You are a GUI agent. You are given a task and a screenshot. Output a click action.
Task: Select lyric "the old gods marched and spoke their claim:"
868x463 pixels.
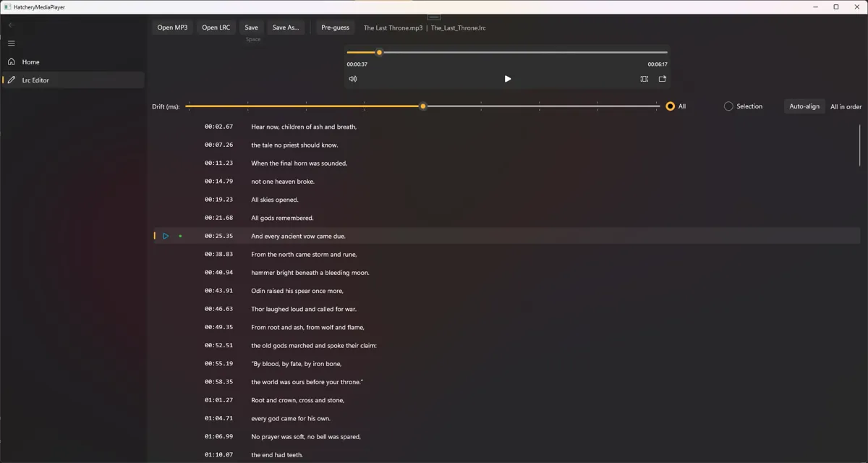click(x=314, y=346)
